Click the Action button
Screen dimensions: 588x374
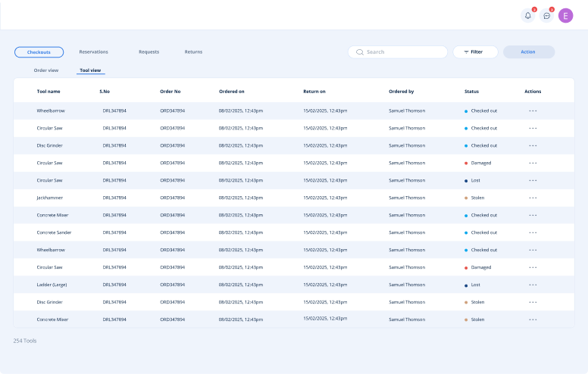tap(528, 52)
